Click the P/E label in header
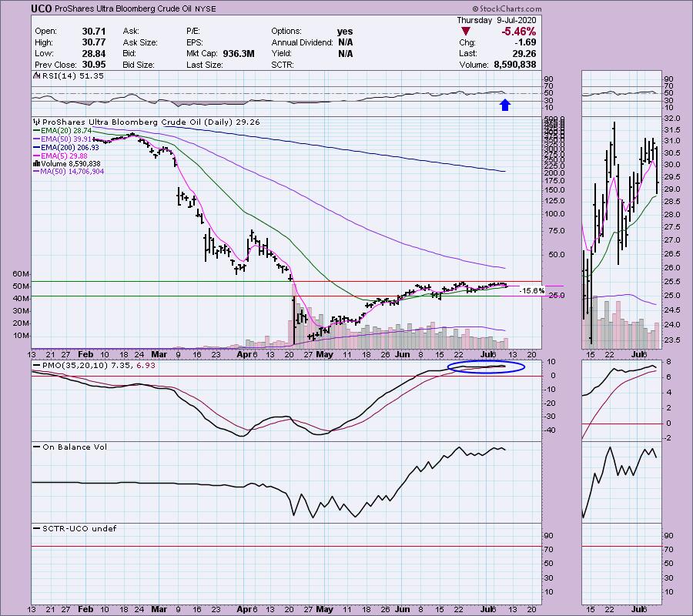693x616 pixels. pyautogui.click(x=193, y=32)
